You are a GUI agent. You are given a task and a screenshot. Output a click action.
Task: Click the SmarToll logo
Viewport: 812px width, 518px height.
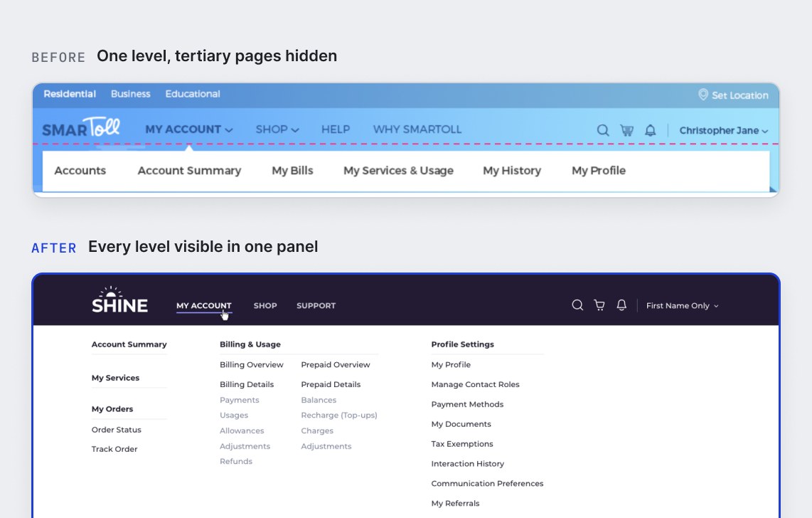tap(81, 127)
